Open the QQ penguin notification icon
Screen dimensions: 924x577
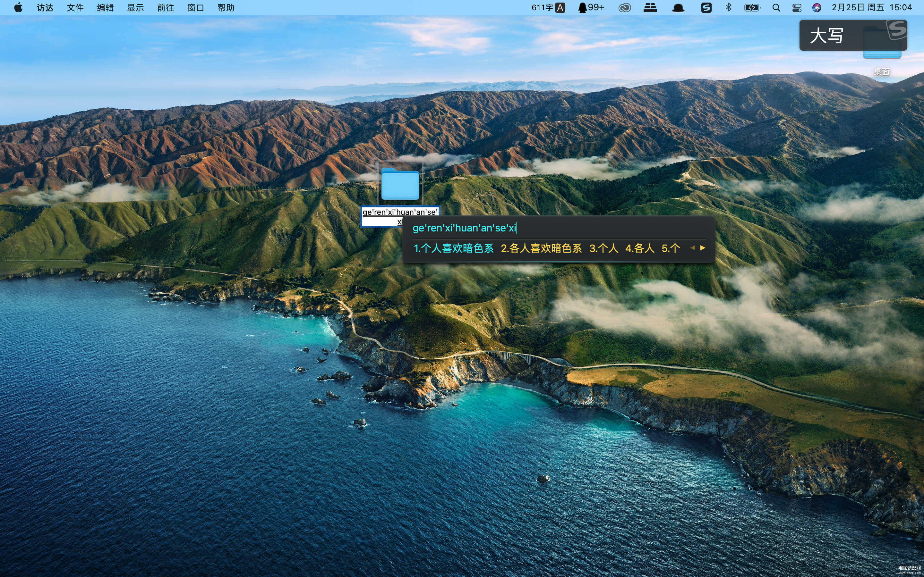(591, 8)
